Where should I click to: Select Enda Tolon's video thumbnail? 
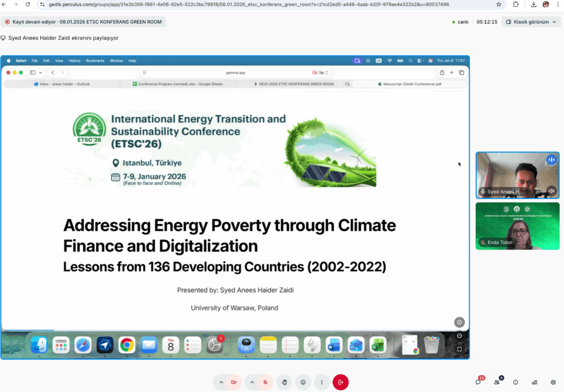[517, 226]
